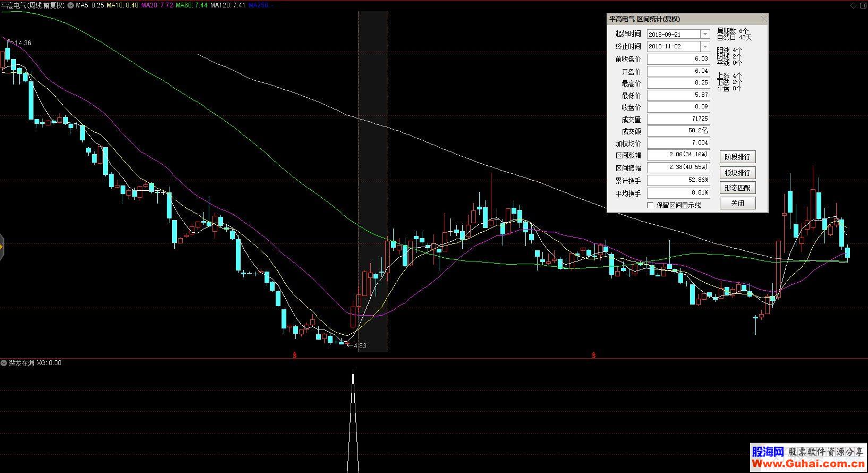The height and width of the screenshot is (473, 868).
Task: Click the white signal spike in 潜龙在渊 panel
Action: pyautogui.click(x=353, y=420)
